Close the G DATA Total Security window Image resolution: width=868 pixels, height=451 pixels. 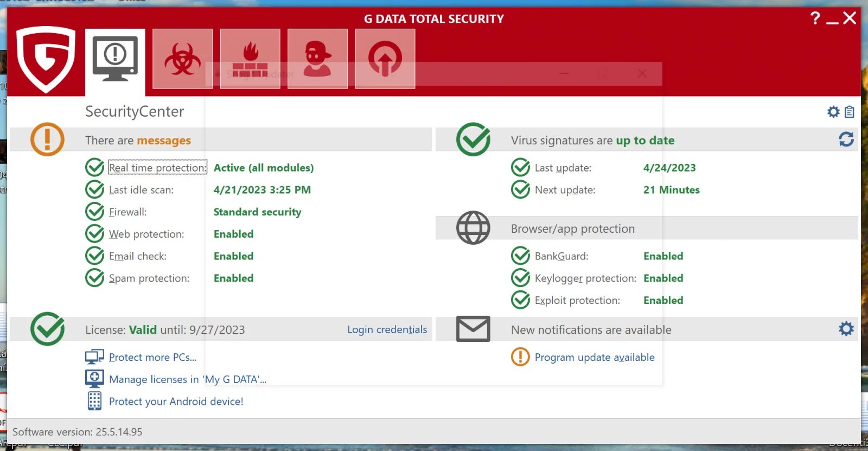(850, 18)
